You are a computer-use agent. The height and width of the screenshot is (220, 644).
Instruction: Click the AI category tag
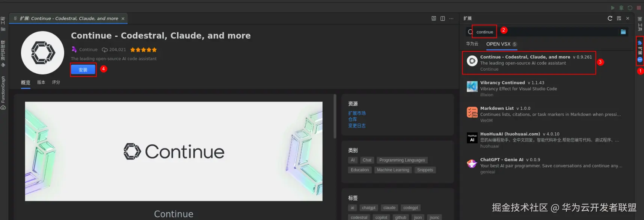click(353, 160)
